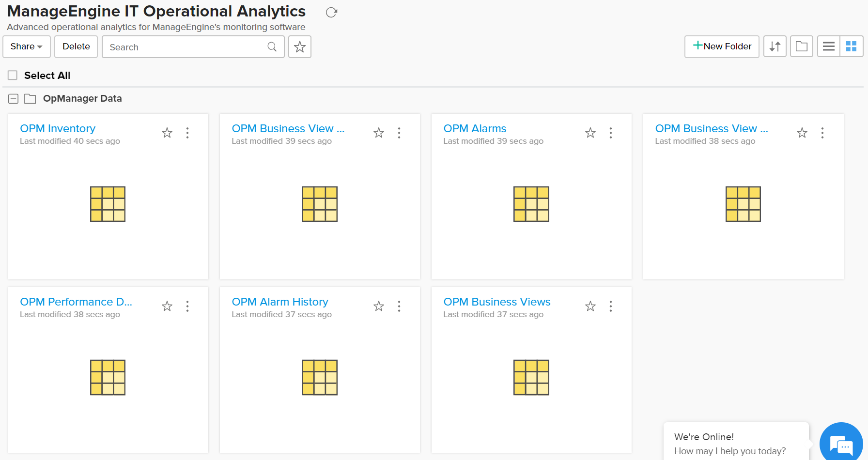Select the OpManager Data folder name
868x460 pixels.
coord(82,98)
